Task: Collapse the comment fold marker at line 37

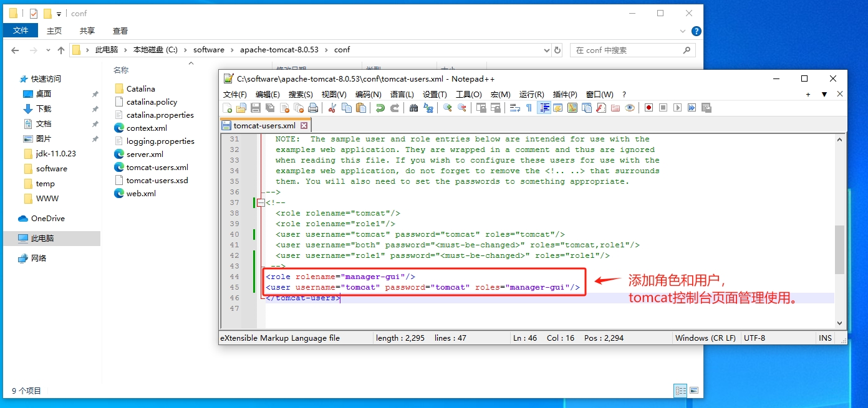Action: coord(261,202)
